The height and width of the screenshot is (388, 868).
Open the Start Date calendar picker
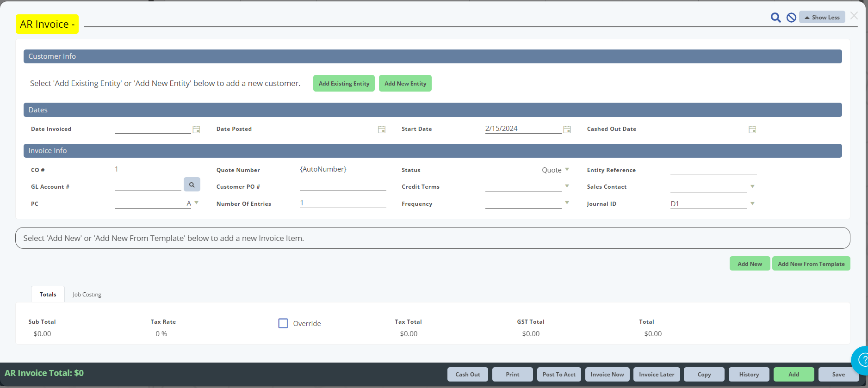(x=567, y=129)
